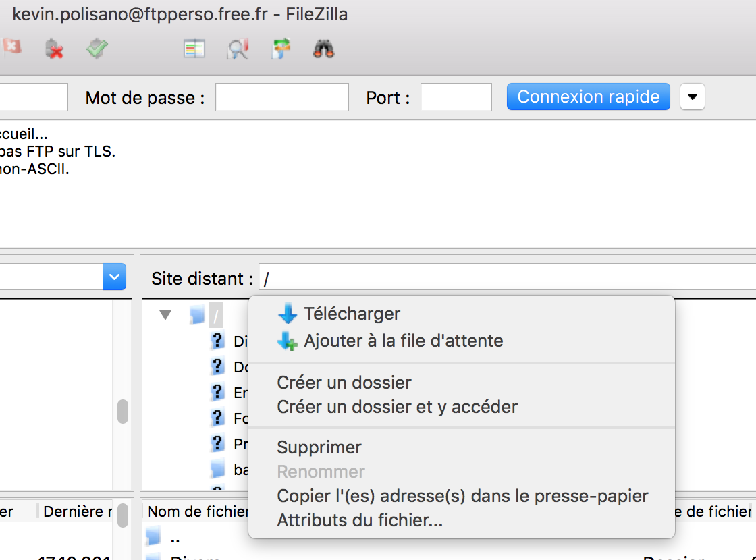Click the green checkmark reconnect icon
Screen dimensions: 756x560
[97, 49]
